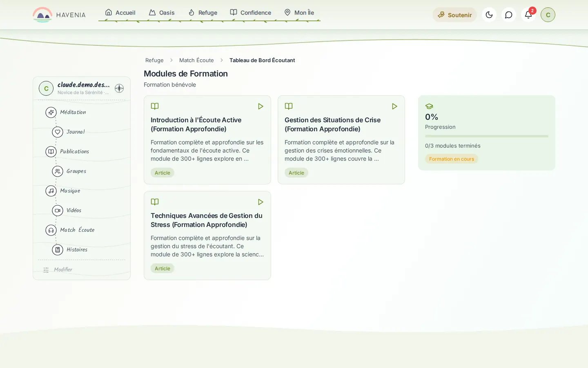This screenshot has height=368, width=588.
Task: Click Article tag on Gestion du Stress card
Action: click(x=163, y=269)
